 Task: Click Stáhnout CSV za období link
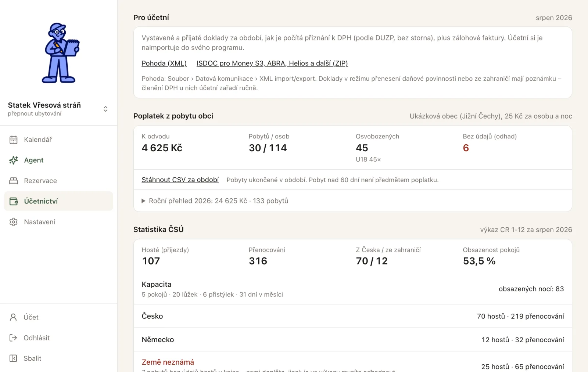(180, 180)
